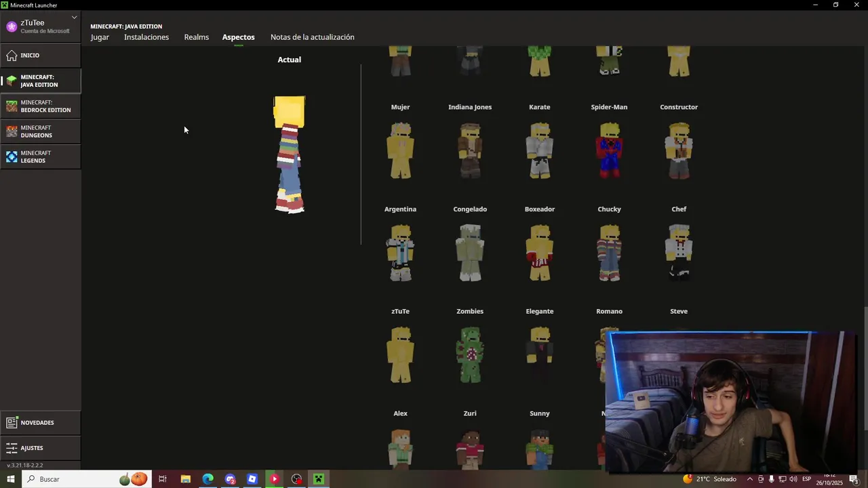
Task: Select the Zuri default skin
Action: tap(470, 449)
